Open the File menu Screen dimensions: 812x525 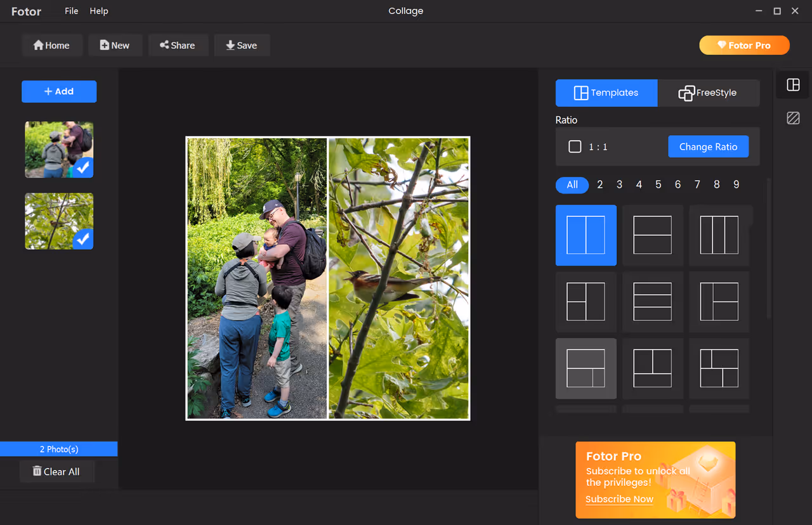pyautogui.click(x=72, y=11)
